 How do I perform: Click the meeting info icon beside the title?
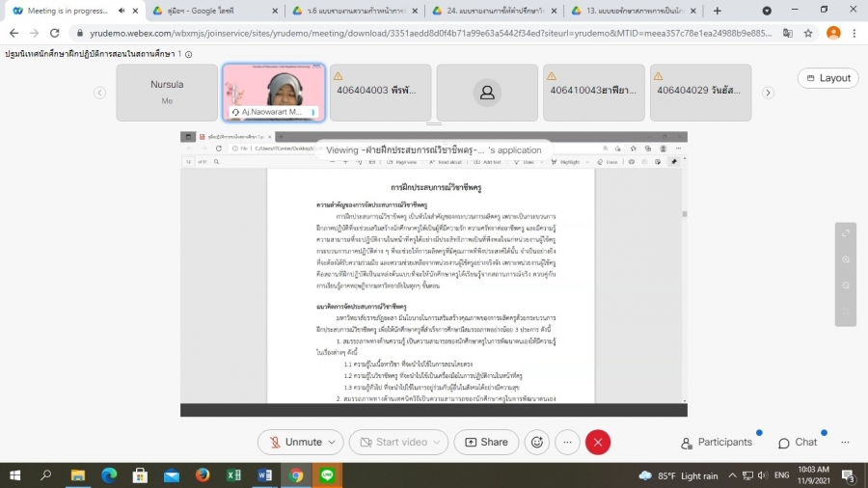point(188,54)
